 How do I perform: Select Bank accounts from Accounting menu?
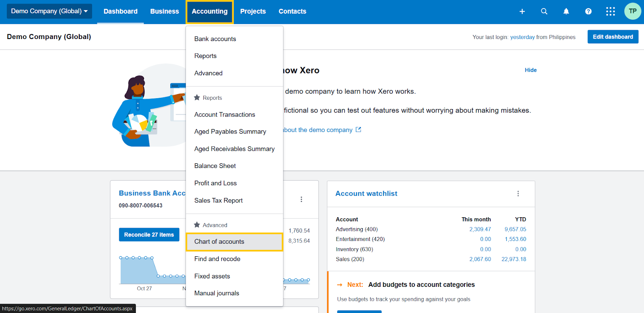click(x=234, y=39)
